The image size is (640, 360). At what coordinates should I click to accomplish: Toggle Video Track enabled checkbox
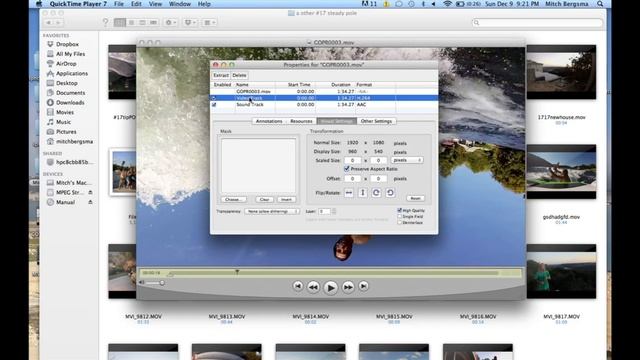[x=214, y=98]
